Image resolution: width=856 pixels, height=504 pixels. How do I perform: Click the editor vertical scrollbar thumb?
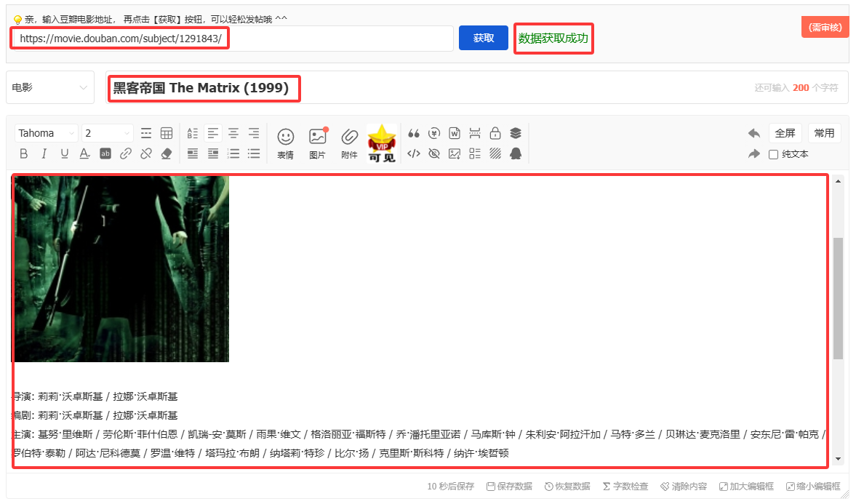(x=838, y=298)
